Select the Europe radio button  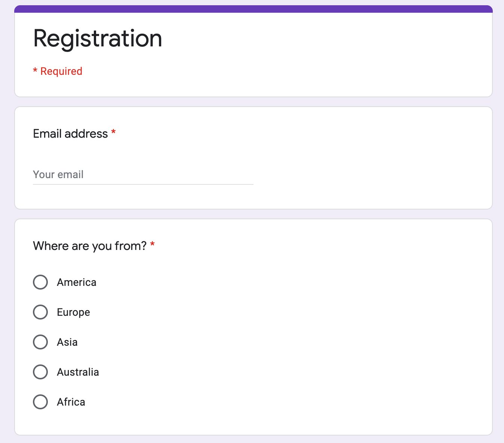pyautogui.click(x=40, y=312)
